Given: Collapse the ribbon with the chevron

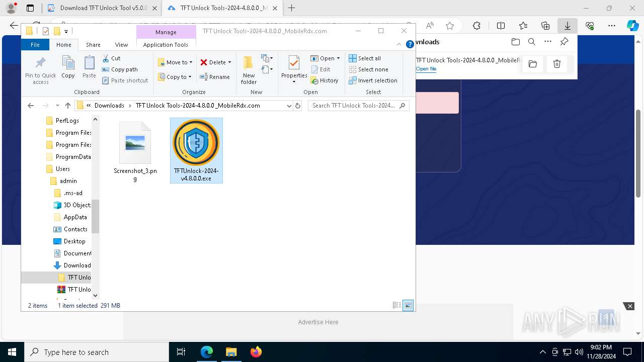Looking at the screenshot, I should pos(399,44).
